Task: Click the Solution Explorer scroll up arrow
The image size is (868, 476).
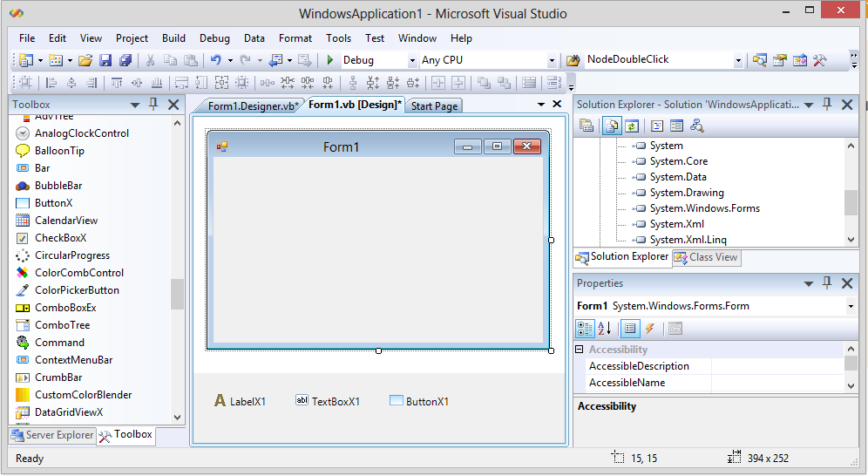Action: (851, 146)
